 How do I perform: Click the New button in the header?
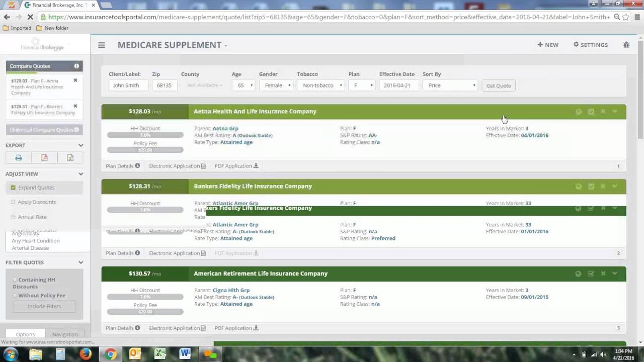click(x=548, y=45)
